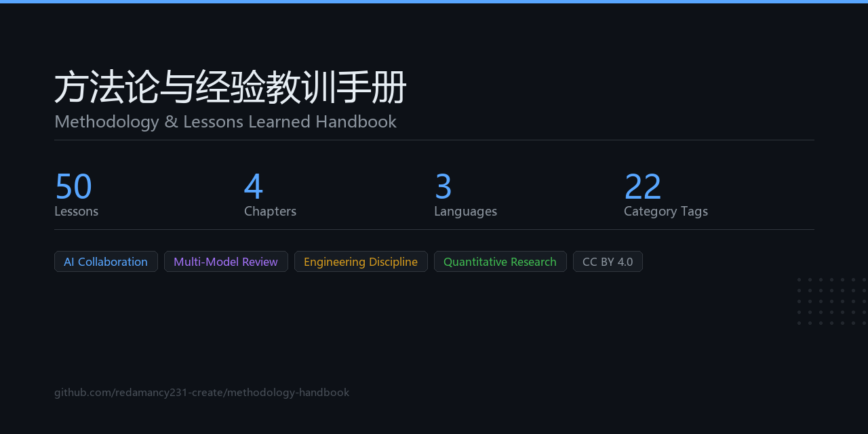This screenshot has width=868, height=434.
Task: Click the Lessons label
Action: point(76,211)
